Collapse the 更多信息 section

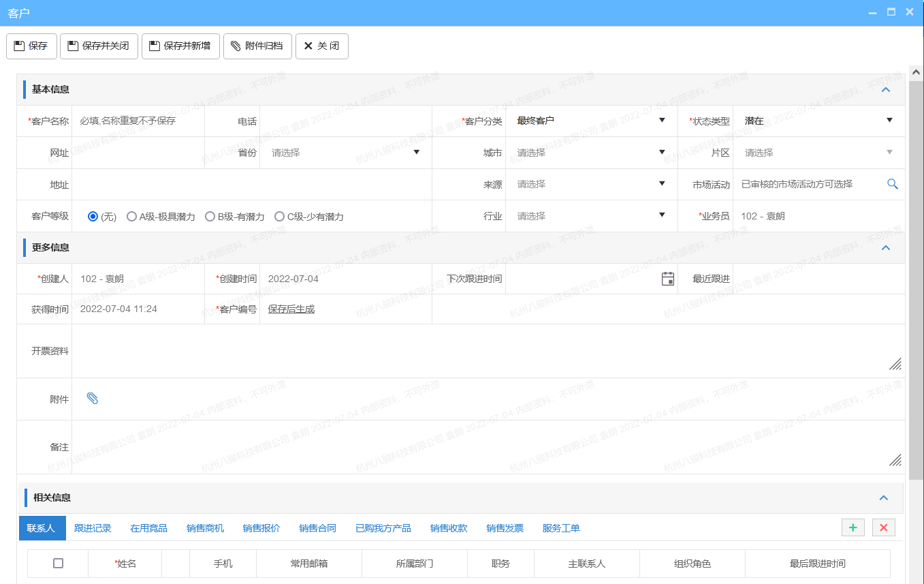coord(885,247)
